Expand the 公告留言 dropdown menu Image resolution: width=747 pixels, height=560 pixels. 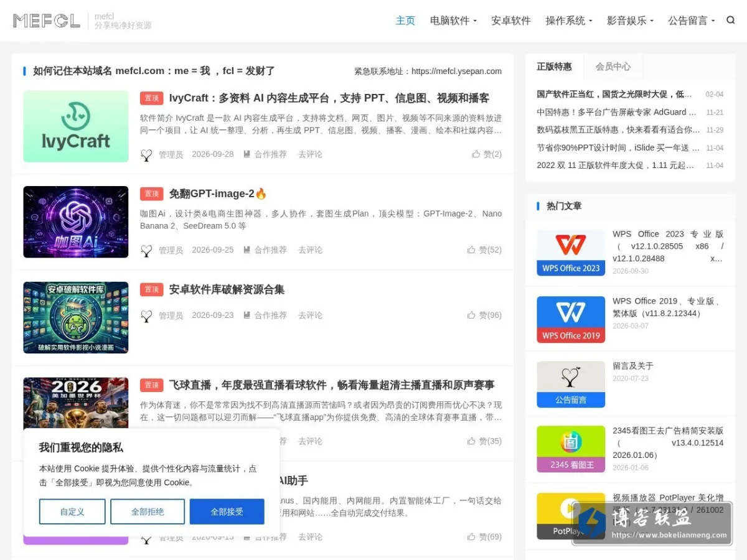[692, 21]
